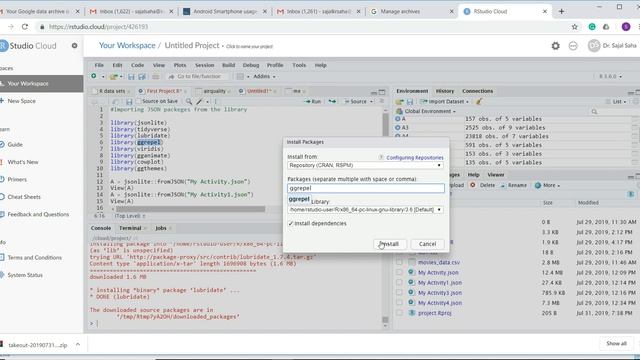Open Cheat Sheets in left sidebar
Screen dimensions: 640x360
click(x=24, y=197)
